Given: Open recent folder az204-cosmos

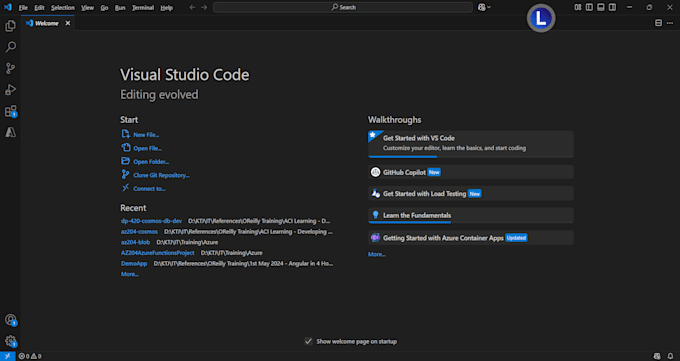Looking at the screenshot, I should [139, 232].
